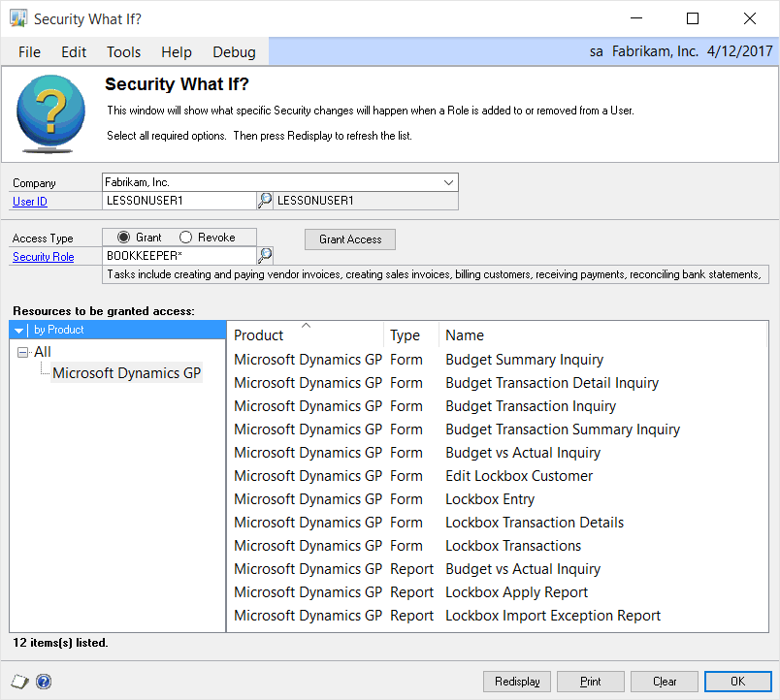Select the Edit Lockbox Customer row
780x700 pixels.
pos(498,476)
